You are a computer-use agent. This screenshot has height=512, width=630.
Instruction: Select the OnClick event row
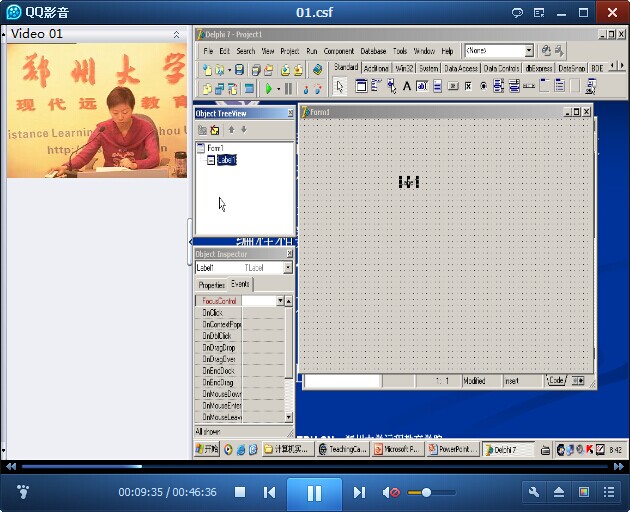click(239, 313)
